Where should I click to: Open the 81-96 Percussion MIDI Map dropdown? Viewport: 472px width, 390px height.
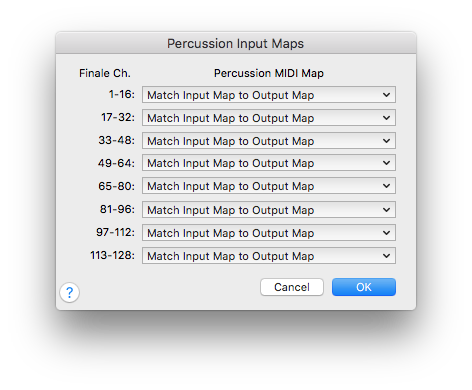(x=269, y=210)
